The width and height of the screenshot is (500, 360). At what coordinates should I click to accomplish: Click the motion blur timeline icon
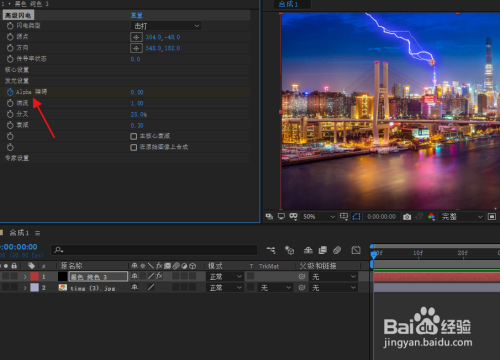click(337, 250)
